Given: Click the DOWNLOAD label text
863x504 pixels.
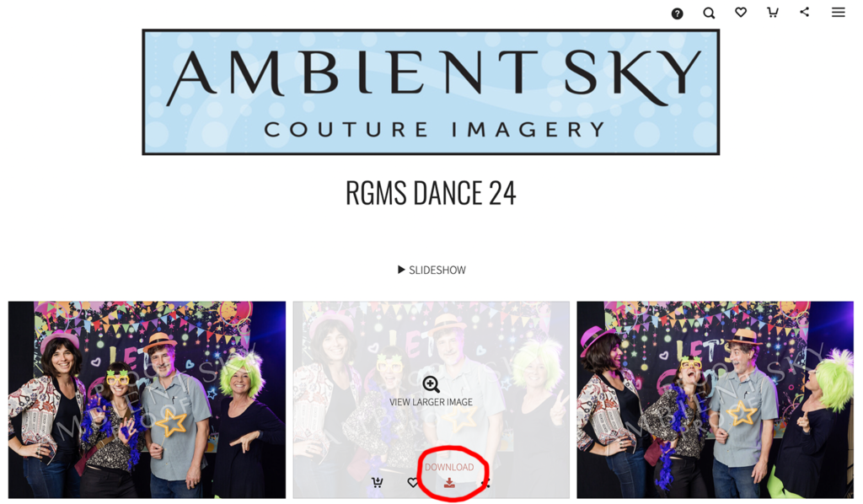Looking at the screenshot, I should click(449, 467).
